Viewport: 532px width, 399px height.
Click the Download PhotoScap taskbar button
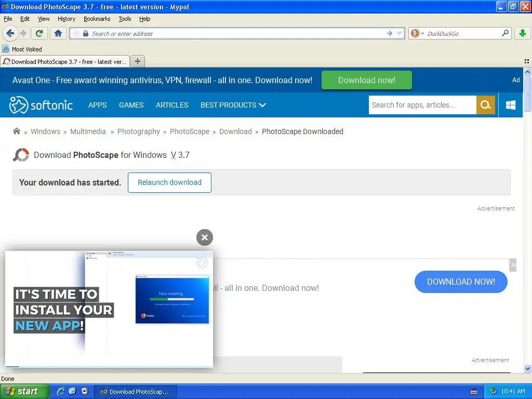(135, 392)
